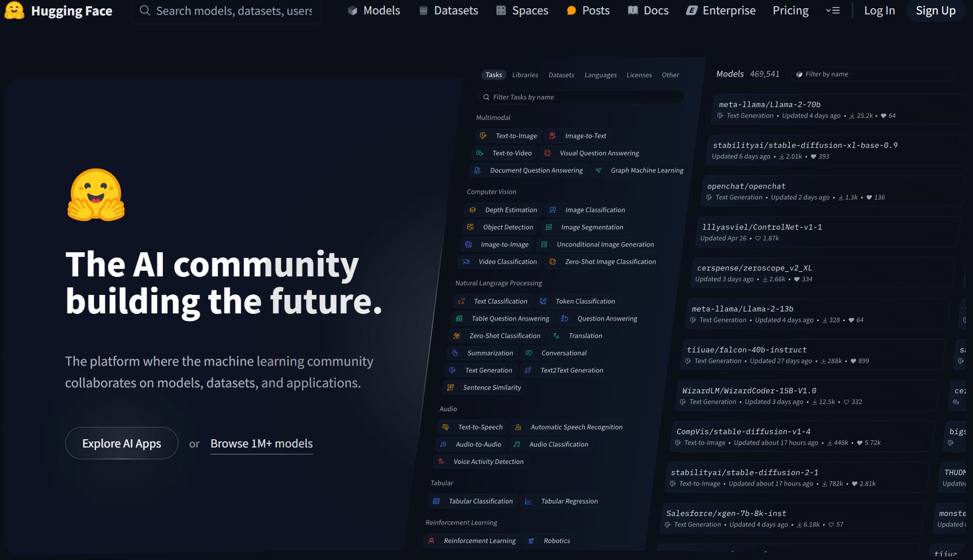Select the Text2Text Generation tag
Viewport: 973px width, 560px height.
tap(564, 370)
